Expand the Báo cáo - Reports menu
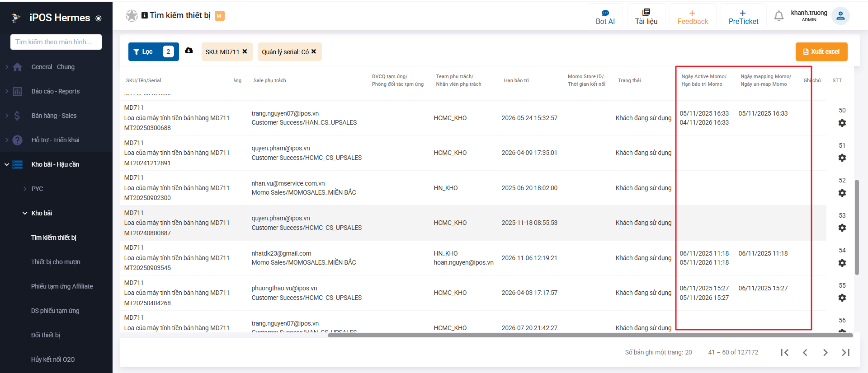 pyautogui.click(x=56, y=91)
